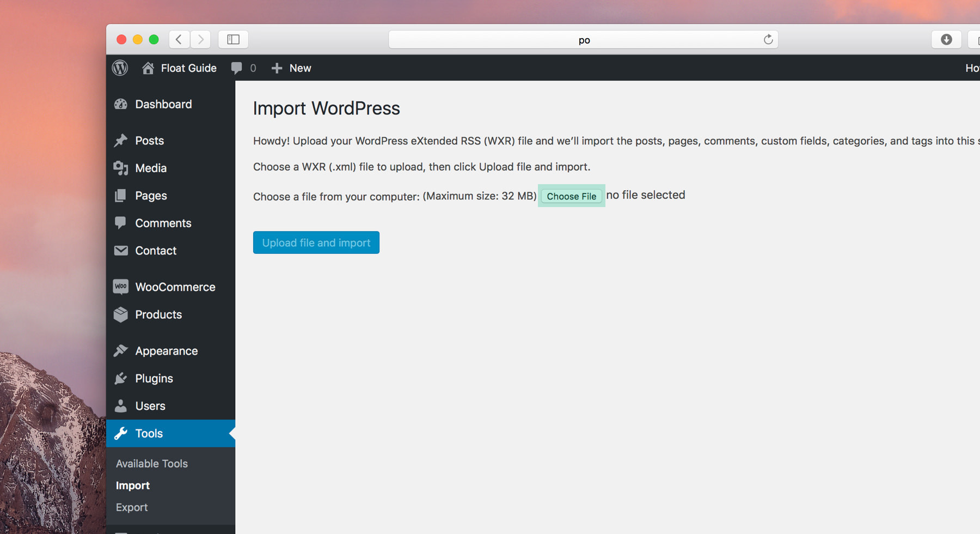Toggle the Safari sidebar button
Screen dimensions: 980x534
click(x=233, y=39)
